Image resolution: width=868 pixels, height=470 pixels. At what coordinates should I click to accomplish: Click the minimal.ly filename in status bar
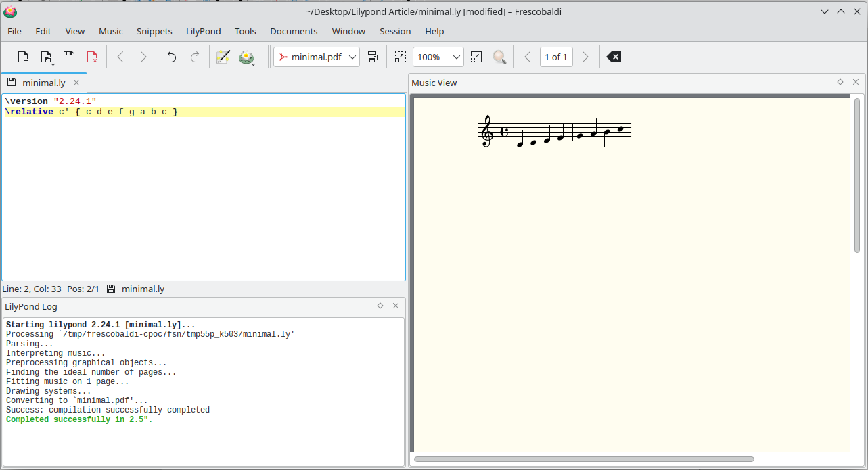pos(143,289)
